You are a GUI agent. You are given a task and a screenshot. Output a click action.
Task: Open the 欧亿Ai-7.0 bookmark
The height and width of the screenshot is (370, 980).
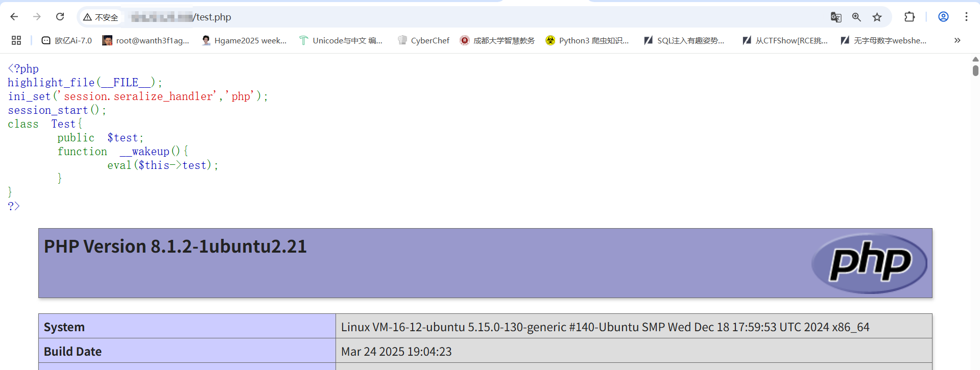(x=66, y=40)
